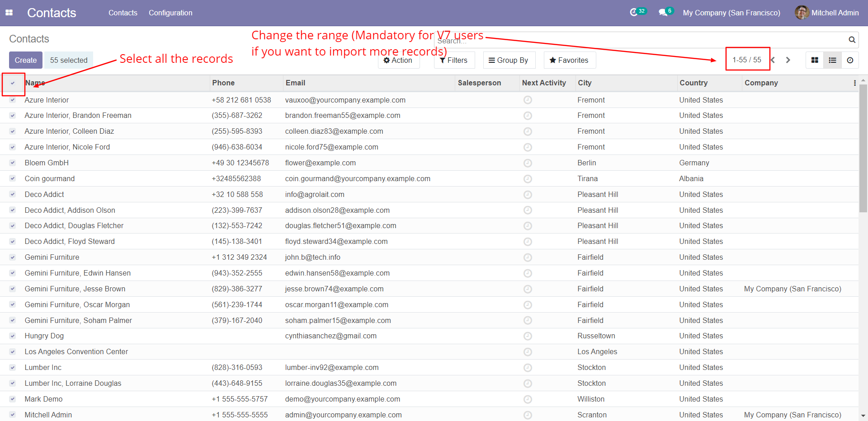The width and height of the screenshot is (868, 421).
Task: Open the Favorites menu button
Action: point(569,60)
